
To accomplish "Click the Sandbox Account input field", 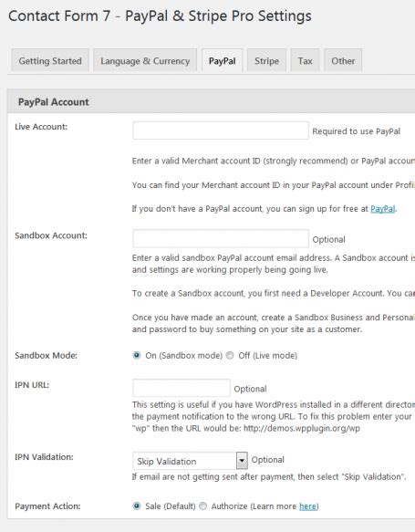I will coord(221,238).
